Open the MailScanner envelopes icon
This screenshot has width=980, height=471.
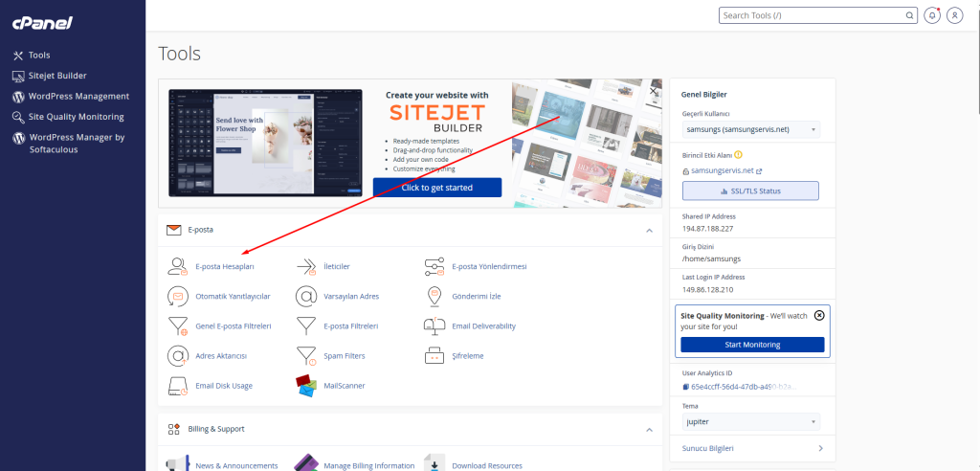pyautogui.click(x=306, y=386)
